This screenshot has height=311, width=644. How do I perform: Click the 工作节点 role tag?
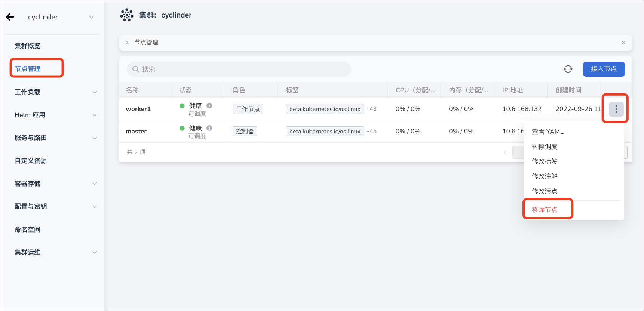(248, 109)
